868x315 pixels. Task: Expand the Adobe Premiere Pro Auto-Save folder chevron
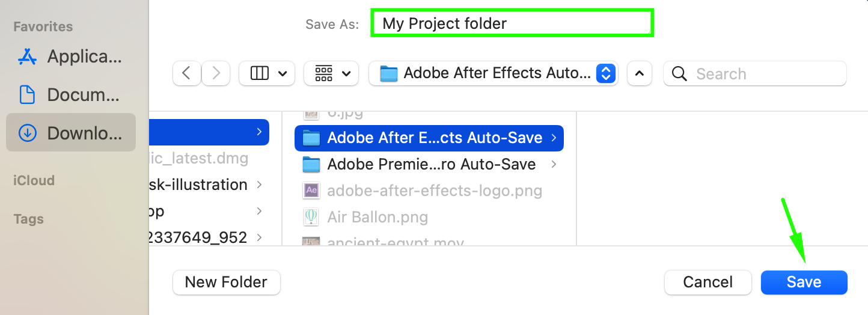[x=554, y=164]
